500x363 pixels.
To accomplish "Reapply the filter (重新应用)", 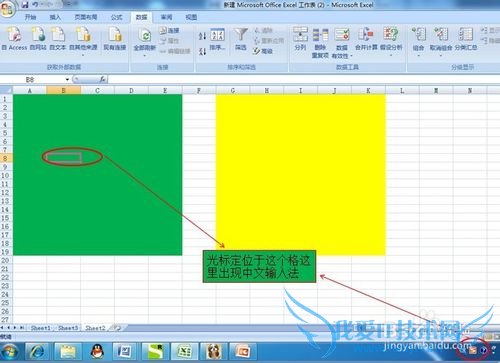I will [x=269, y=41].
